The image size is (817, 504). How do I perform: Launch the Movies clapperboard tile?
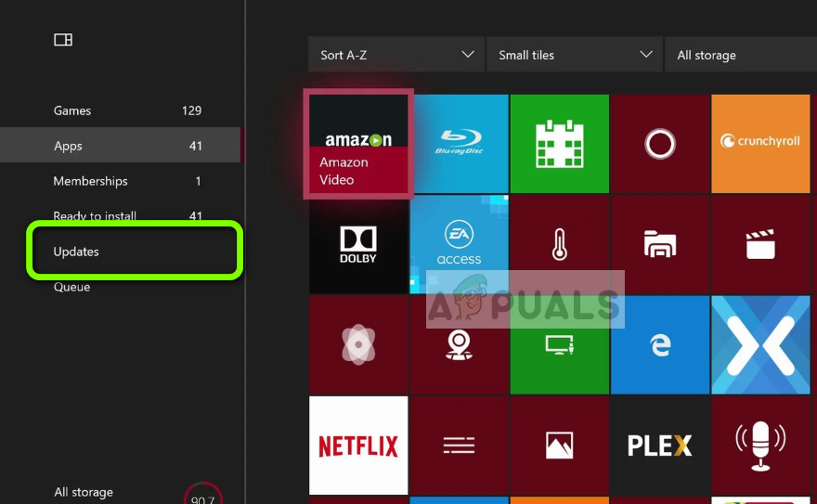[x=760, y=244]
